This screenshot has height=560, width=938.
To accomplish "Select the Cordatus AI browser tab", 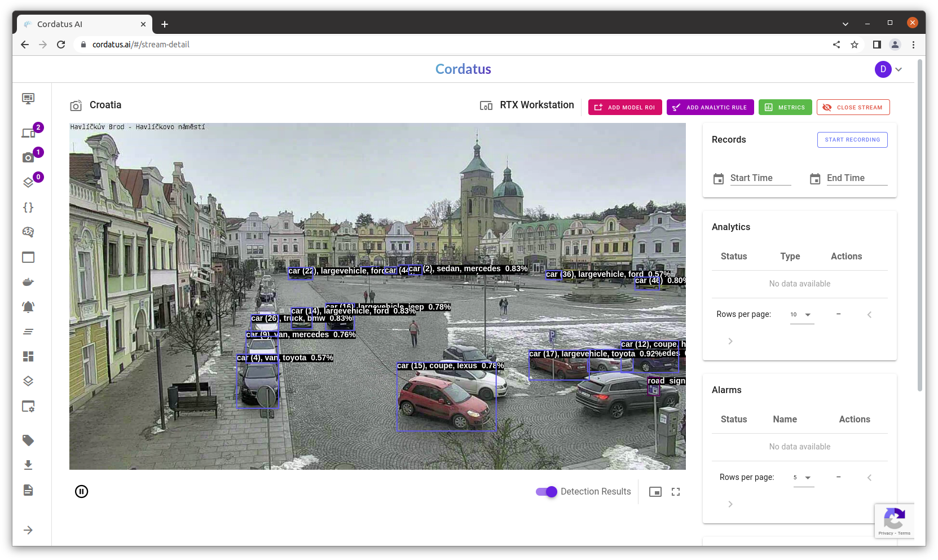I will tap(85, 24).
